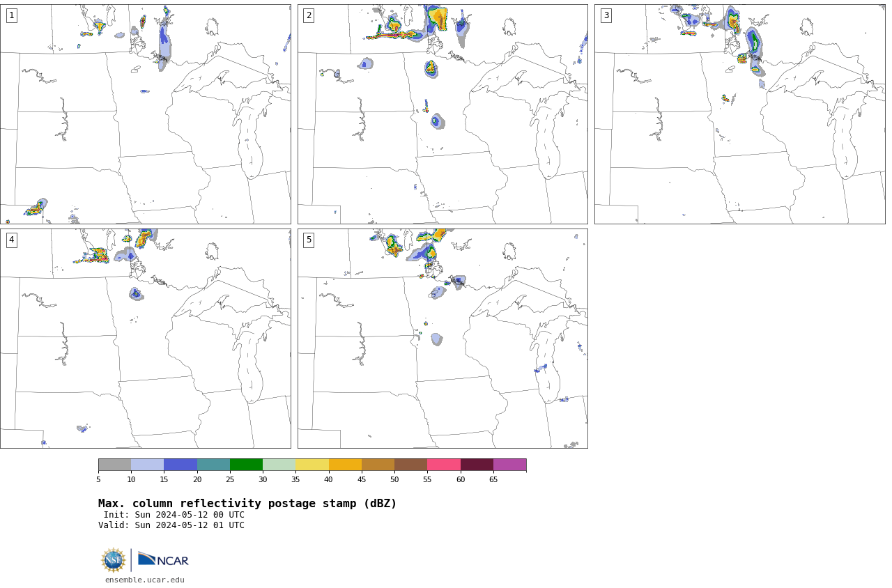The width and height of the screenshot is (892, 588).
Task: Open ensemble member 2 reflectivity map
Action: point(443,114)
